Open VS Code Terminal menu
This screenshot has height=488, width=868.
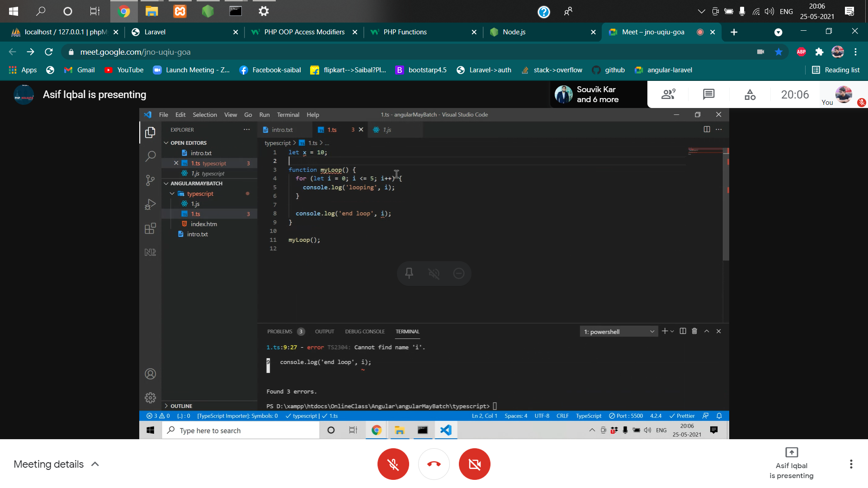tap(288, 115)
